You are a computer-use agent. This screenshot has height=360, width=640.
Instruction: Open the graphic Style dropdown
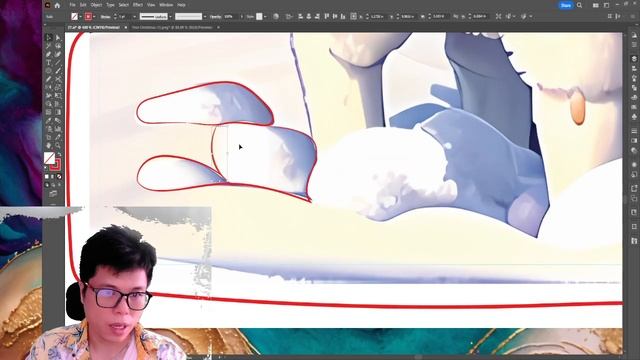point(265,16)
